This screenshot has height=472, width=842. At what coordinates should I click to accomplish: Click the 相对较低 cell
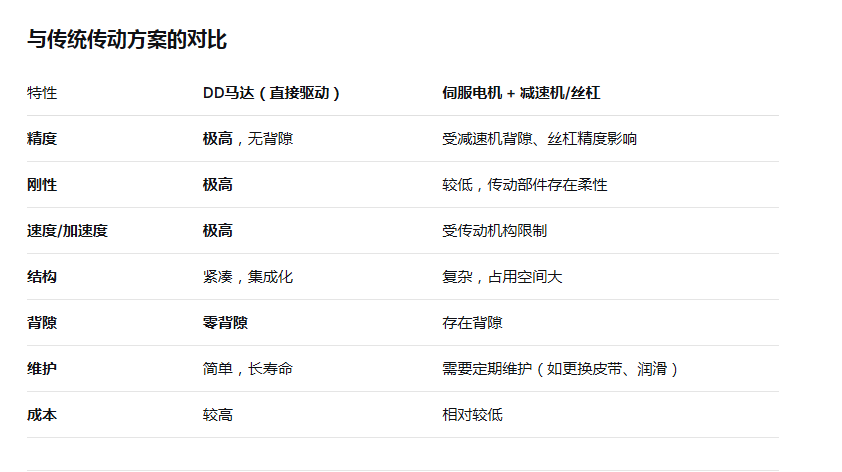(x=472, y=415)
